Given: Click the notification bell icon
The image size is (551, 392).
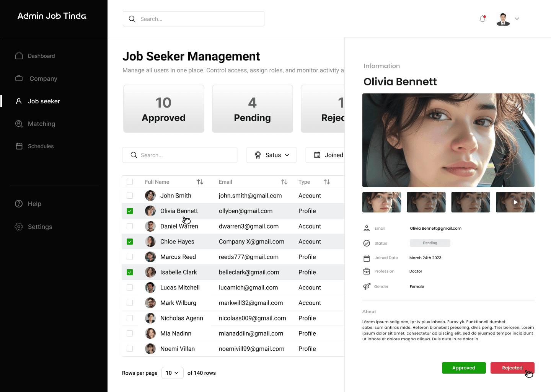Looking at the screenshot, I should 483,19.
